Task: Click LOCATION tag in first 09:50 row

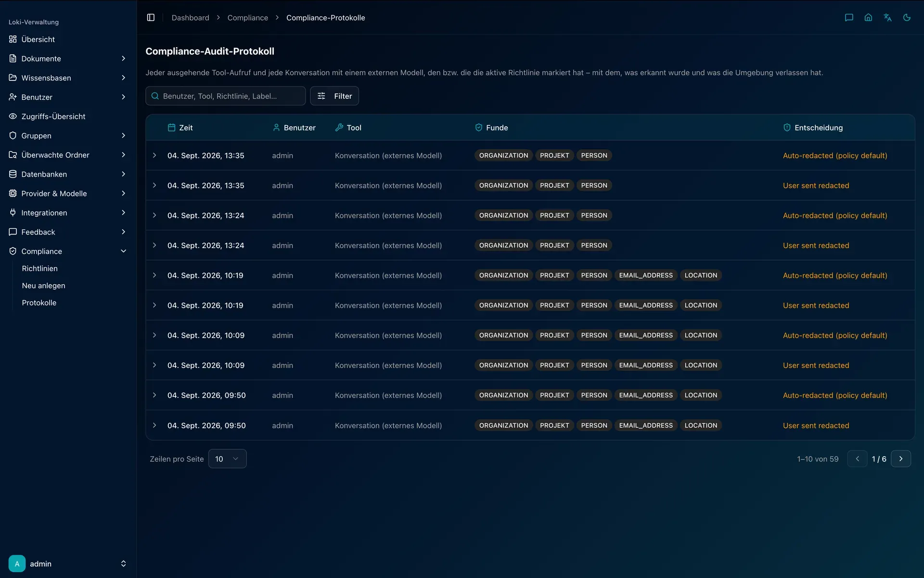Action: [701, 395]
